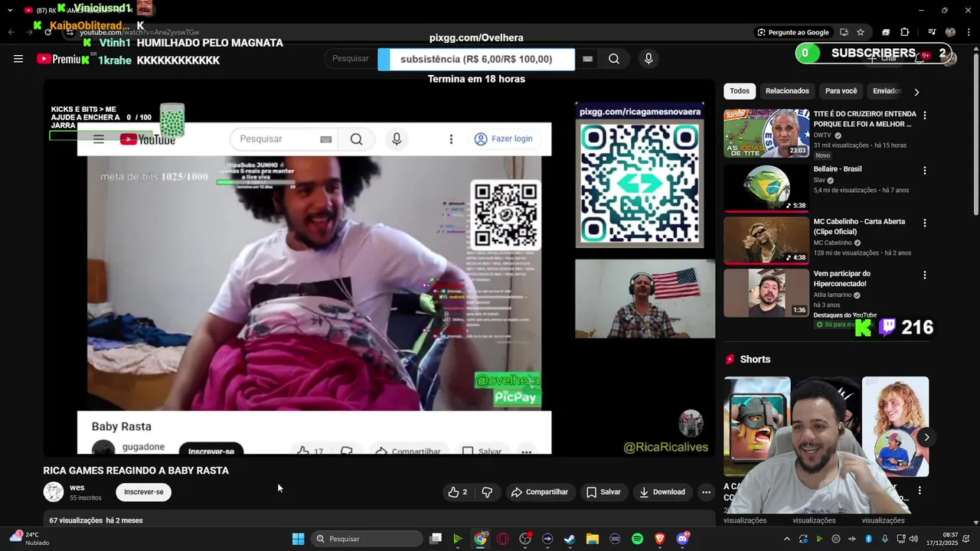Open the weather widget showing 24°C Nublado
The image size is (980, 551).
coord(29,539)
